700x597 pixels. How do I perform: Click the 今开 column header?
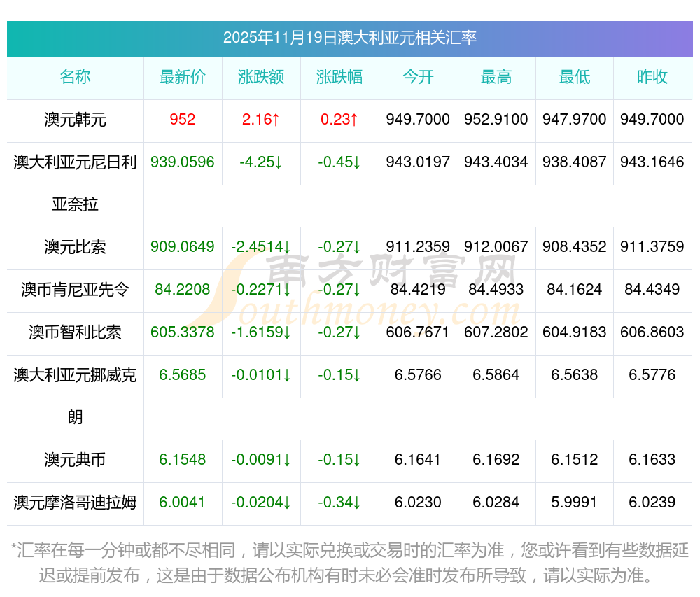pyautogui.click(x=418, y=77)
